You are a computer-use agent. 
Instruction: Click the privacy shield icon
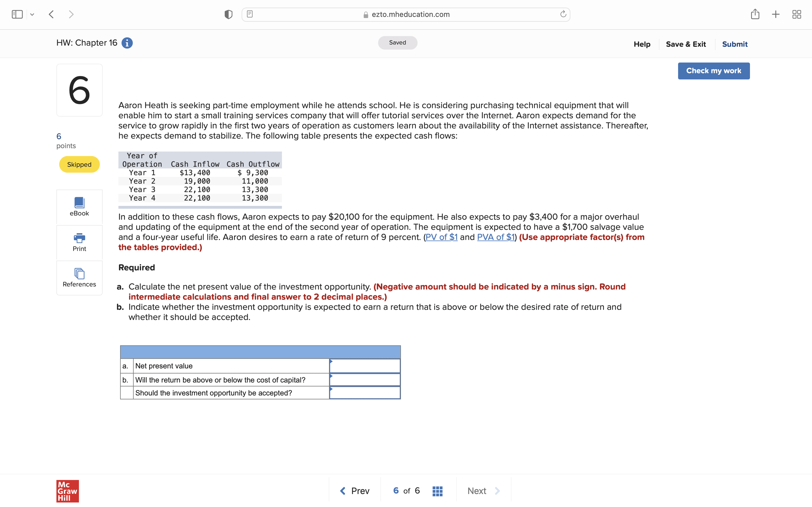coord(228,14)
